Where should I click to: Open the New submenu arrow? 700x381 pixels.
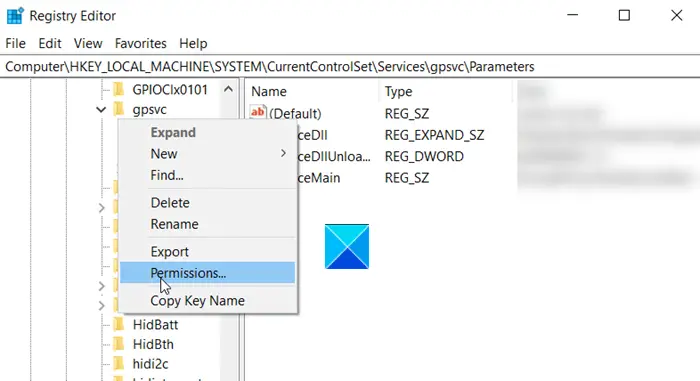(x=283, y=154)
